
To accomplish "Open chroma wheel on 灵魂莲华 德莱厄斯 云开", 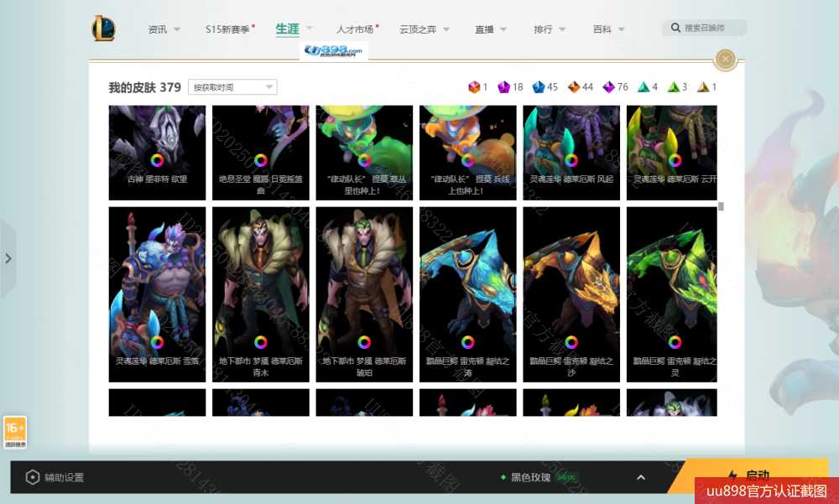I will click(x=675, y=160).
